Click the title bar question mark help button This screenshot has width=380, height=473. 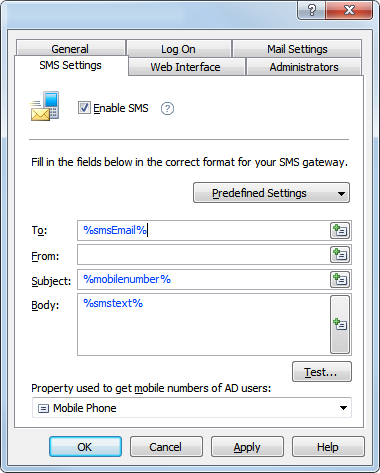312,10
